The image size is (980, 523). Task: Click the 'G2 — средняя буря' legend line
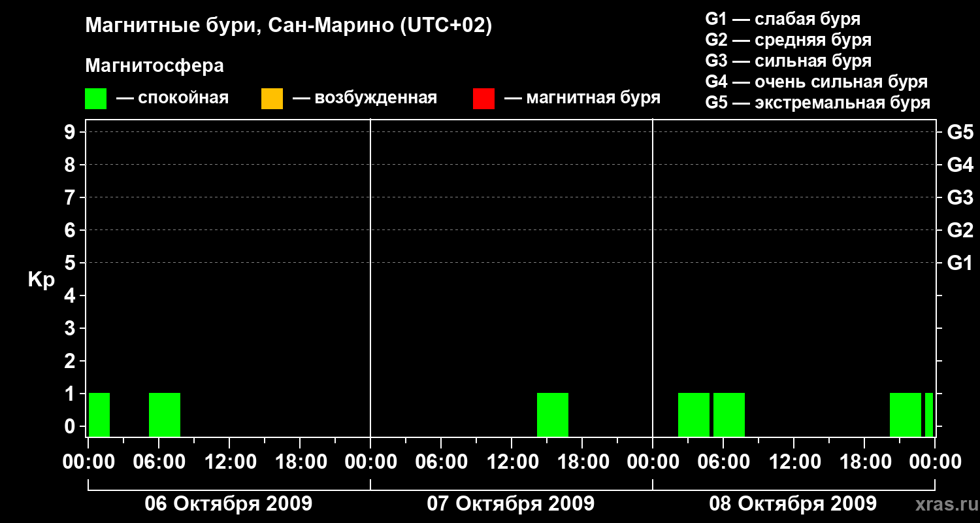[789, 40]
